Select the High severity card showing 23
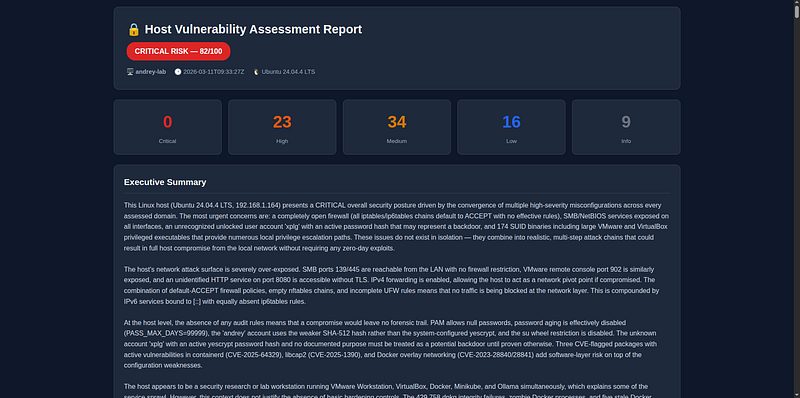The width and height of the screenshot is (800, 398). coord(282,127)
